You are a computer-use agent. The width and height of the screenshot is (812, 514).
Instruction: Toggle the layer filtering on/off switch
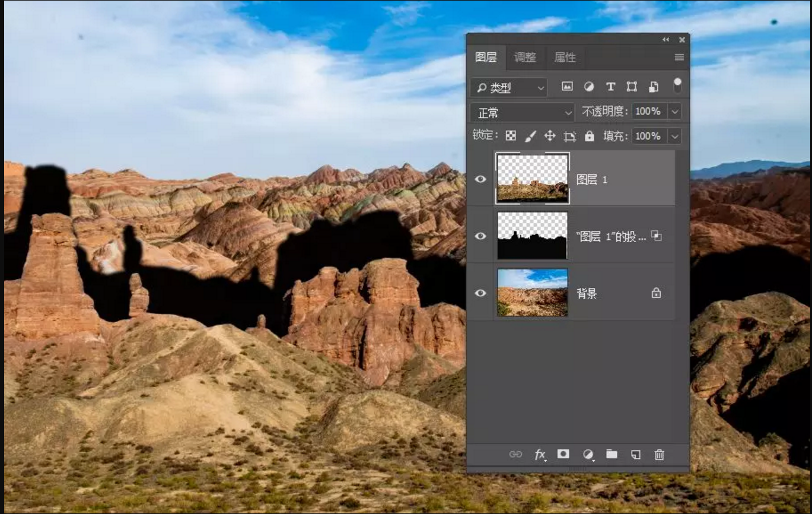click(x=677, y=85)
